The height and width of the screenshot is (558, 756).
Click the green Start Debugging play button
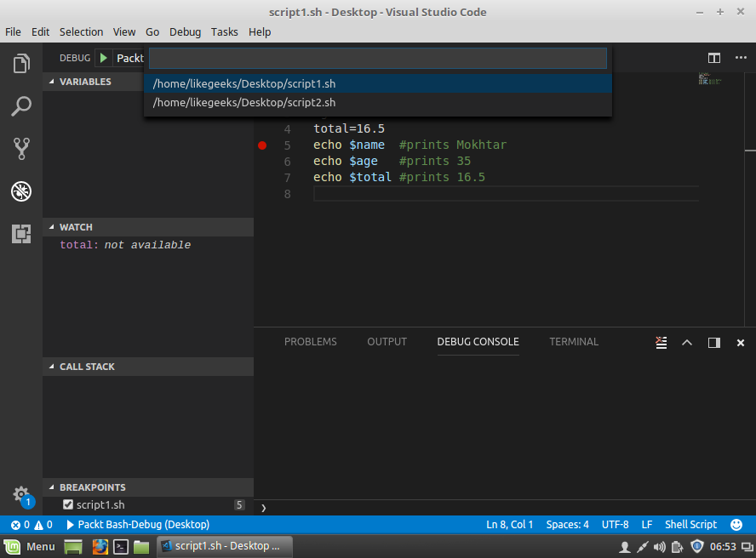[x=103, y=58]
